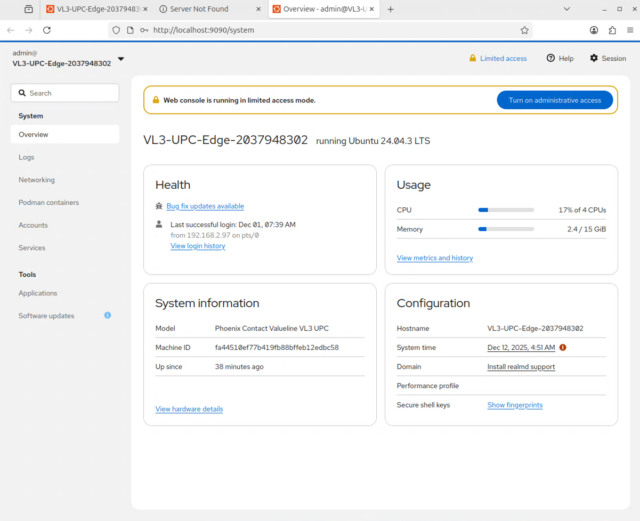Click the Software updates info badge
The width and height of the screenshot is (640, 521).
point(108,316)
